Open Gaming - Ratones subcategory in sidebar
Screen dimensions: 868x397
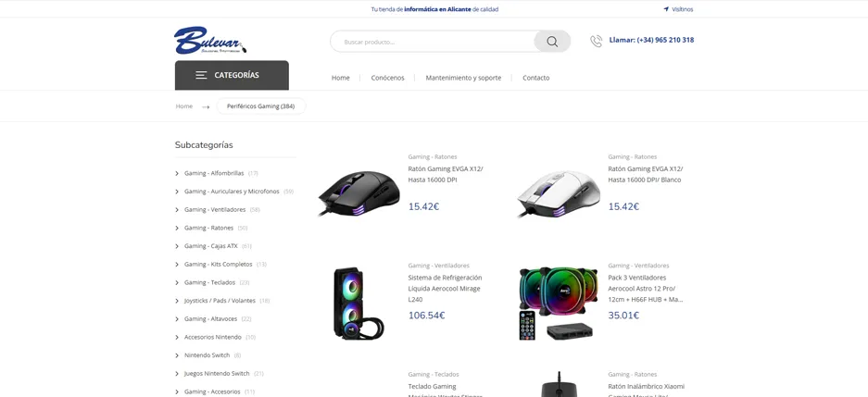click(x=208, y=228)
